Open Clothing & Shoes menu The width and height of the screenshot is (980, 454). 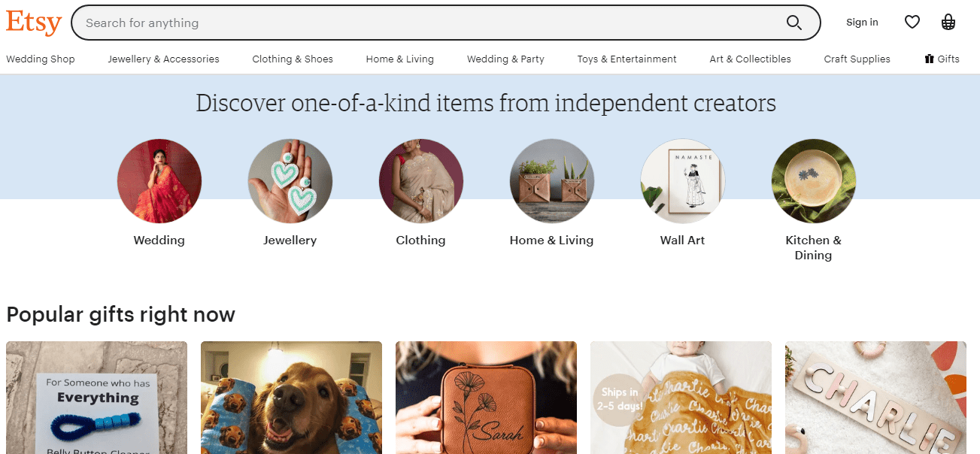[x=293, y=59]
